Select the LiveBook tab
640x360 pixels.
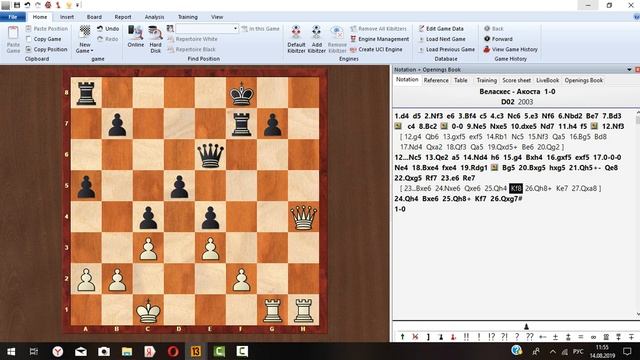pos(547,80)
